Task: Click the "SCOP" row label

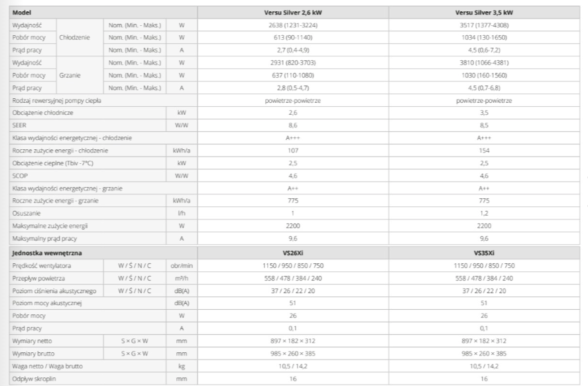Action: coord(21,176)
